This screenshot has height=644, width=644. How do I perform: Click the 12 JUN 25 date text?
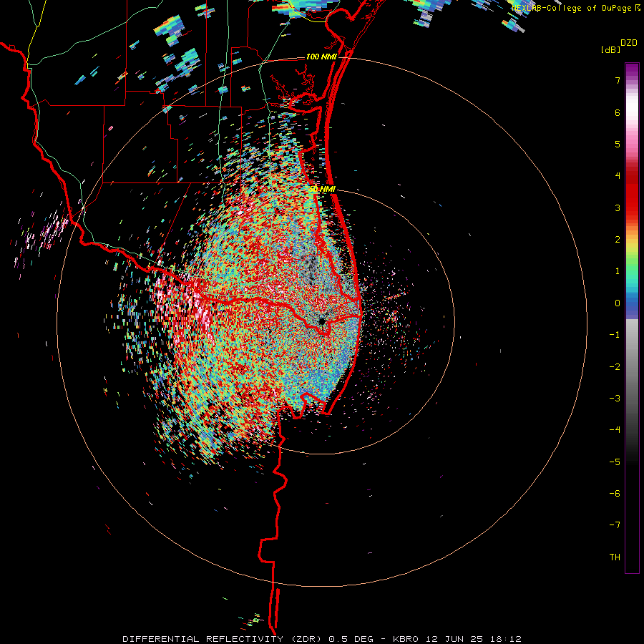[454, 639]
